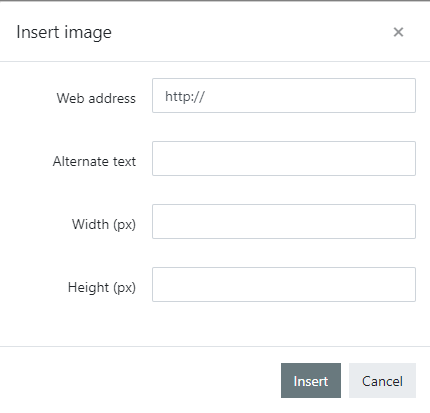Click the http:// placeholder text

(185, 97)
